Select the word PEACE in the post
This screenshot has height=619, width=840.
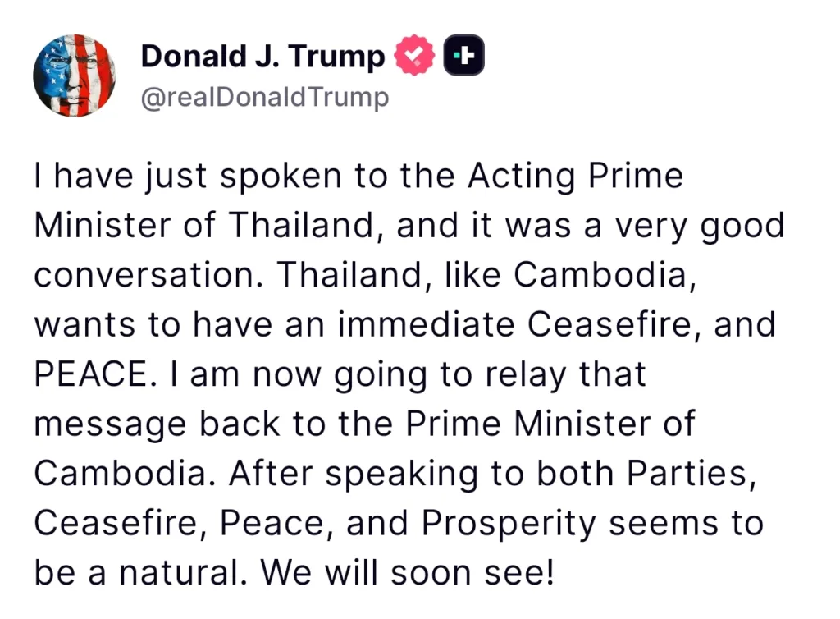point(84,374)
